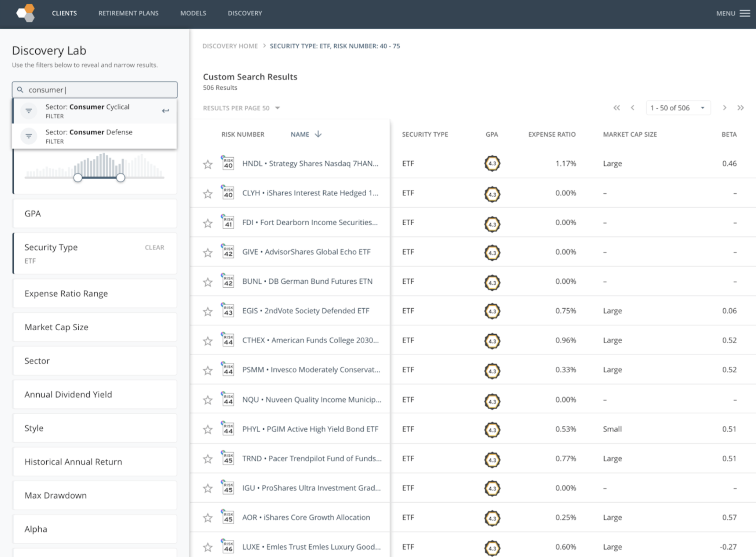Favorite the EGIS 2ndVote Society ETF
This screenshot has height=557, width=756.
coord(208,311)
